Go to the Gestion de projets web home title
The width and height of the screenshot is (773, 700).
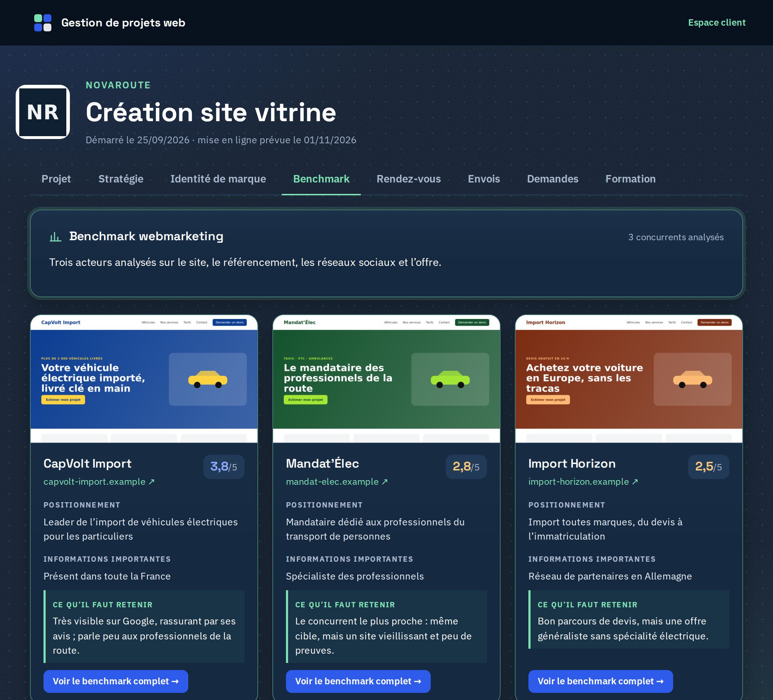coord(123,22)
